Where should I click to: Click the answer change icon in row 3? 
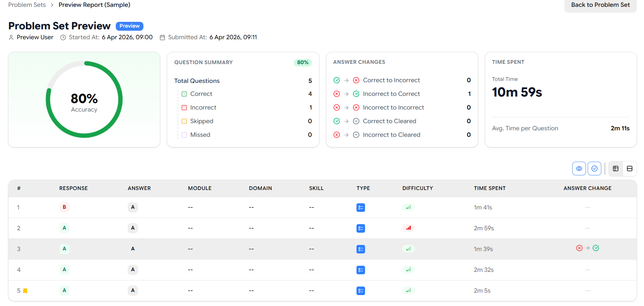click(587, 248)
